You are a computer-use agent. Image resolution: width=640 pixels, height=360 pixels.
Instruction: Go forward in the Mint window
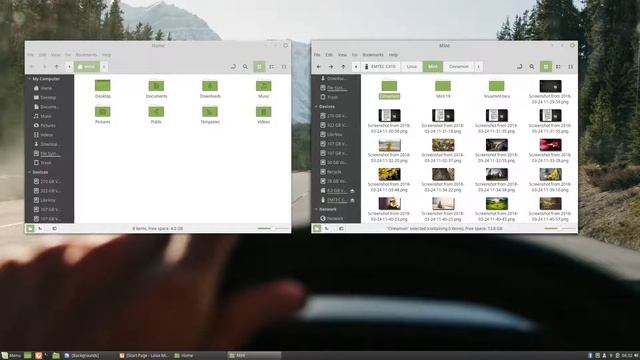click(x=331, y=67)
